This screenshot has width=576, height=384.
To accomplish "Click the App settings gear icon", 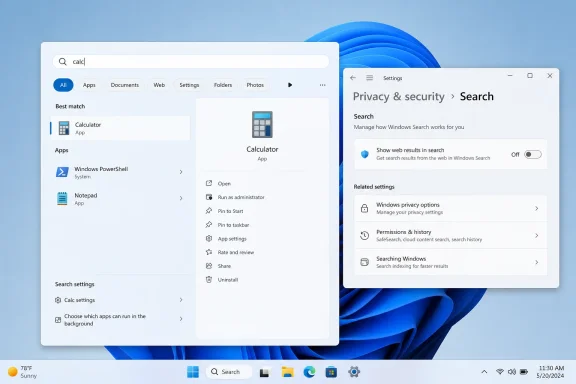I will click(209, 238).
